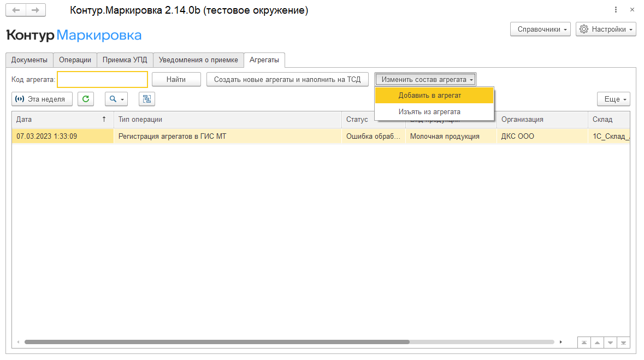Click the horizontal scrollbar thumb

tap(217, 342)
